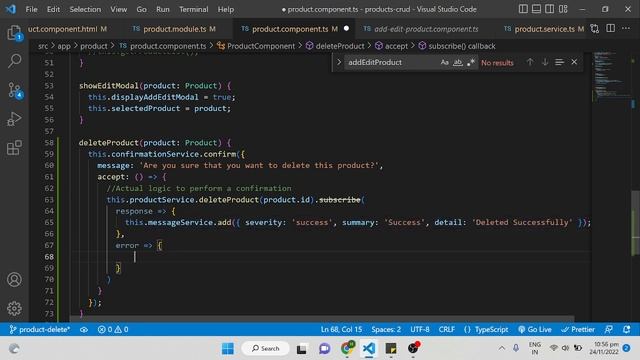Open the Help menu
Image resolution: width=640 pixels, height=360 pixels.
[226, 9]
